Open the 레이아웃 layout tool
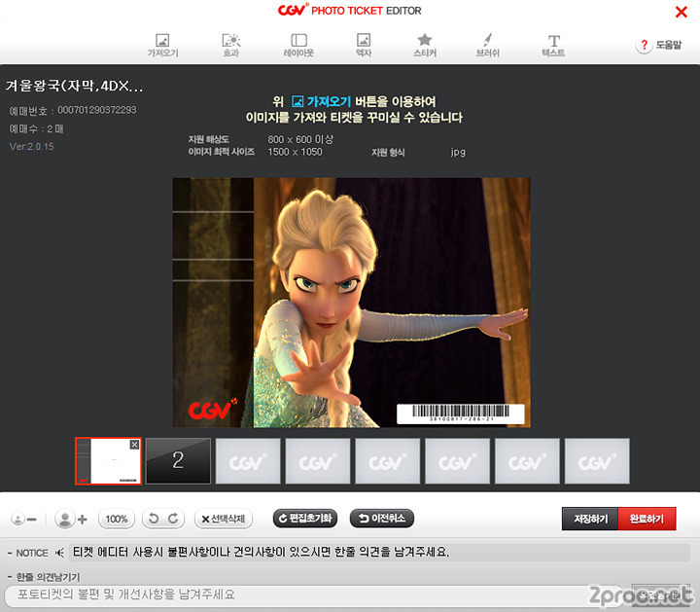The image size is (700, 612). click(298, 45)
